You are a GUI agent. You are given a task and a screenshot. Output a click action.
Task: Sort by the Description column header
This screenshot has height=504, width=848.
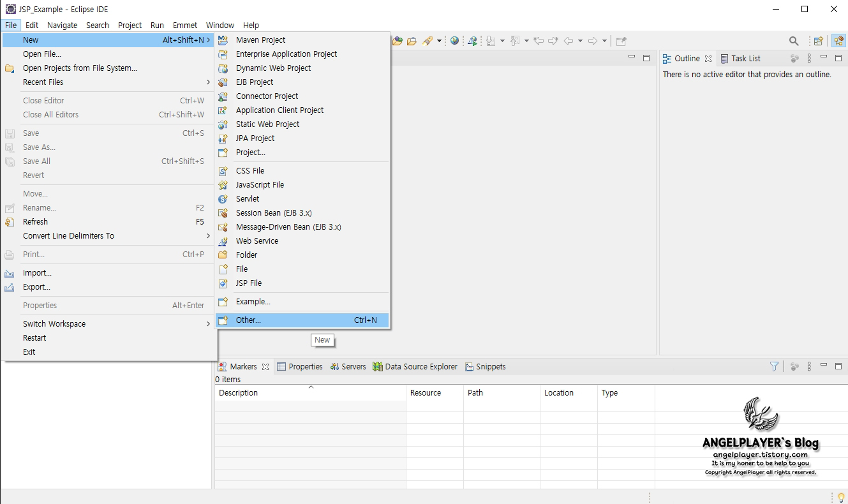point(310,393)
